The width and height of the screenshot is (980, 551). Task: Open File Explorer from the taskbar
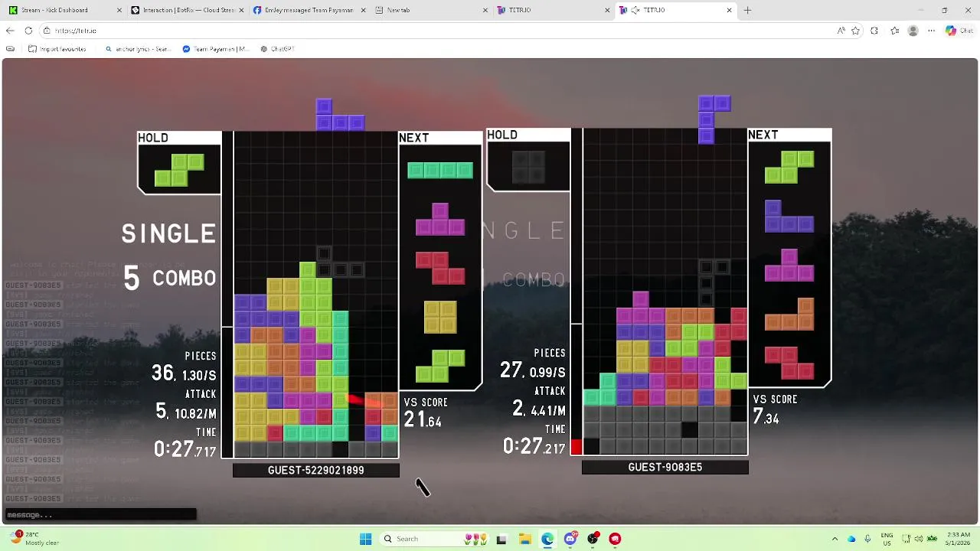point(524,539)
